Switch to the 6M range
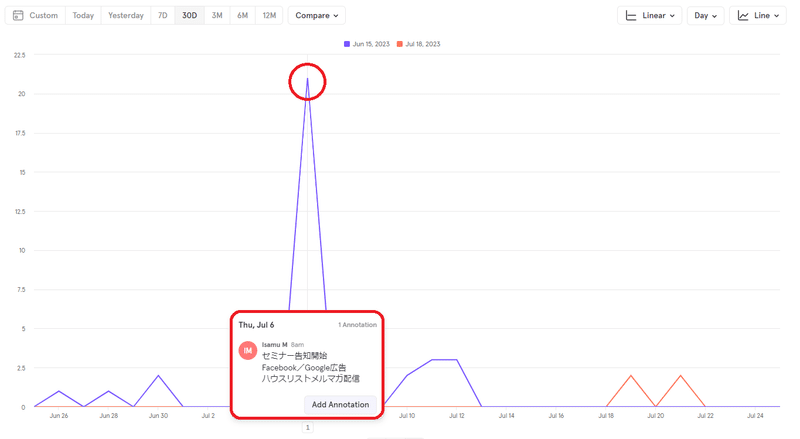This screenshot has height=439, width=800. click(242, 15)
